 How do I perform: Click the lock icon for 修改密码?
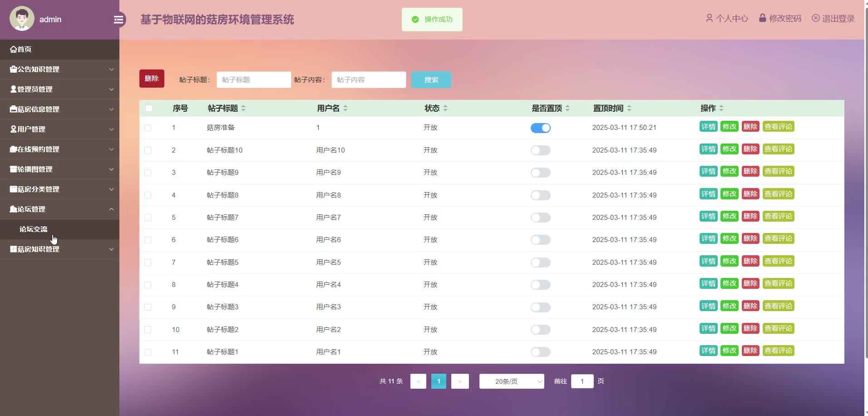coord(763,18)
